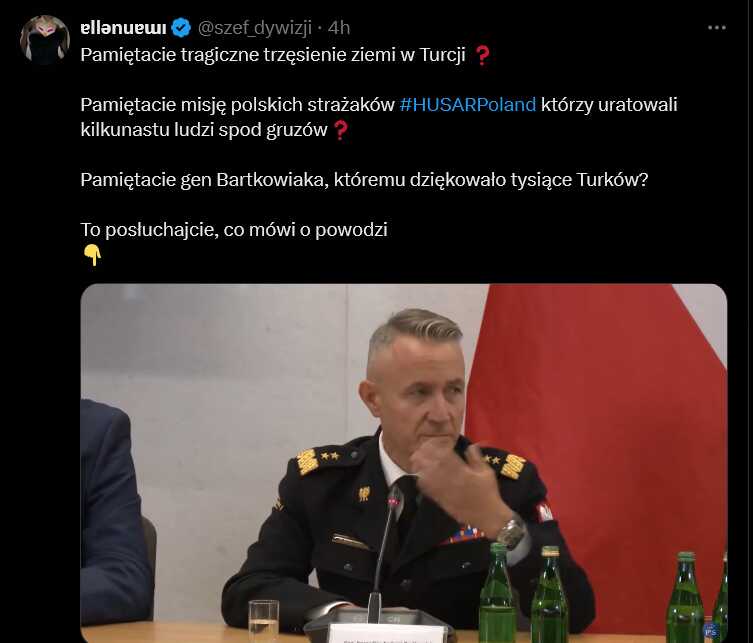Image resolution: width=753 pixels, height=643 pixels.
Task: Click the white nameplate on the video table
Action: click(x=386, y=634)
